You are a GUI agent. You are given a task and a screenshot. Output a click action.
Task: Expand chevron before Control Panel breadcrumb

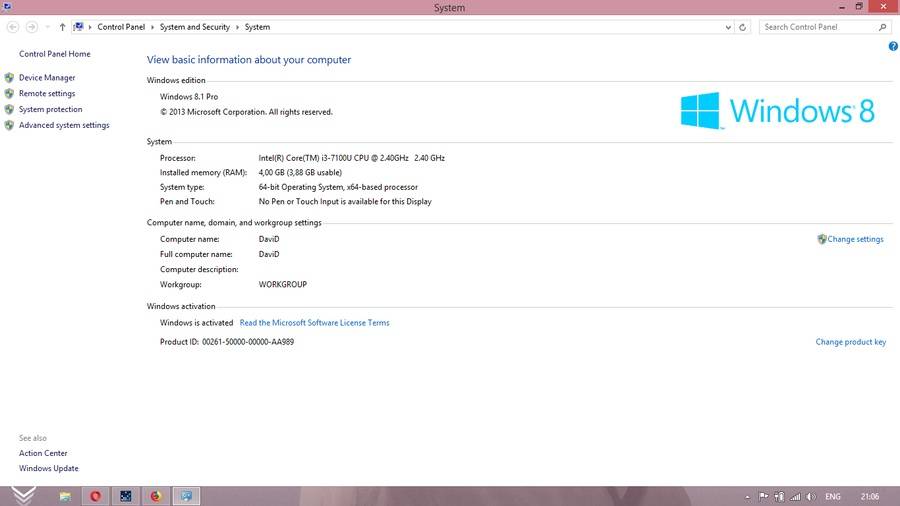90,27
